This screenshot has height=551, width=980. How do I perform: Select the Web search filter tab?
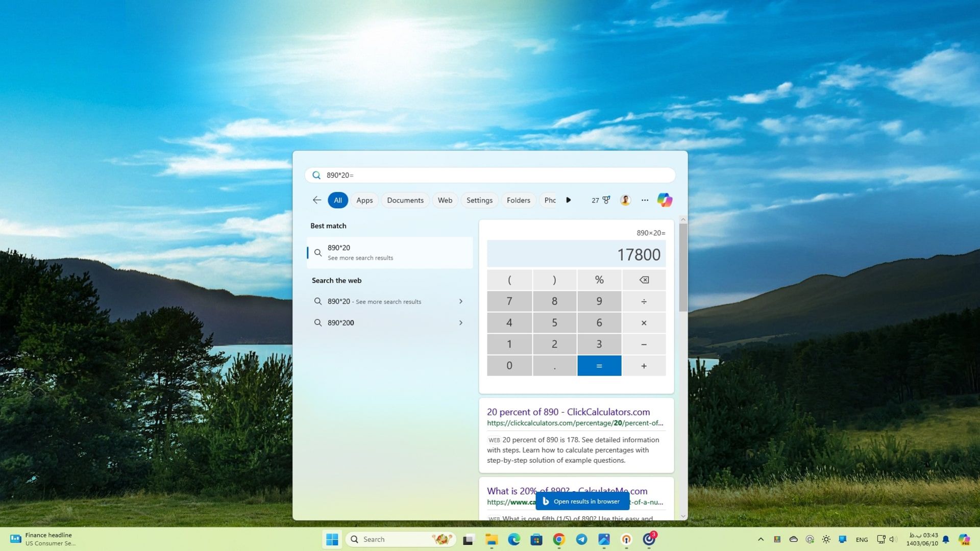pyautogui.click(x=445, y=200)
